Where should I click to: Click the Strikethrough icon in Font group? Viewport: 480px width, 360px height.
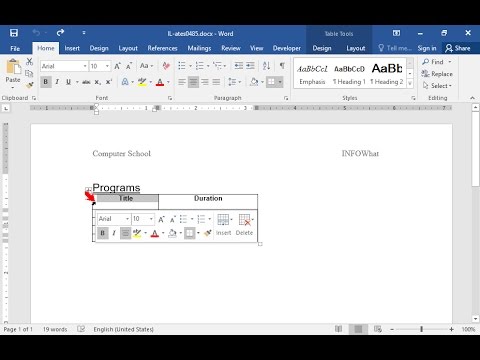86,82
